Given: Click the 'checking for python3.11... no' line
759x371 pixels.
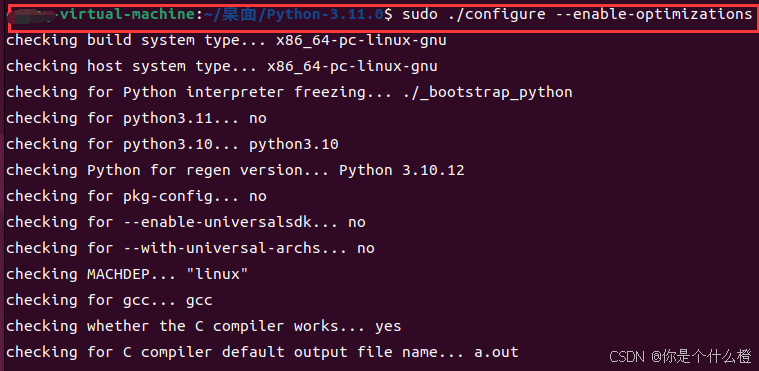Looking at the screenshot, I should (136, 118).
